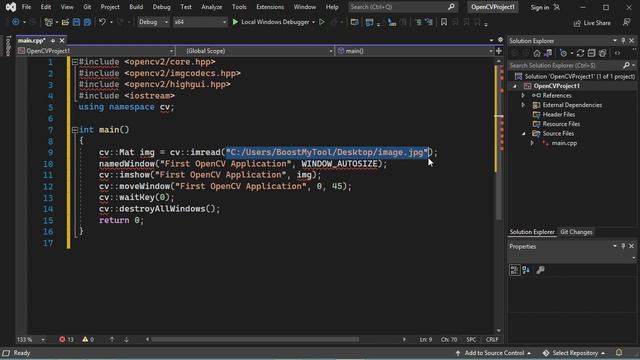Open the Extensions menu
The width and height of the screenshot is (640, 360).
pyautogui.click(x=270, y=7)
